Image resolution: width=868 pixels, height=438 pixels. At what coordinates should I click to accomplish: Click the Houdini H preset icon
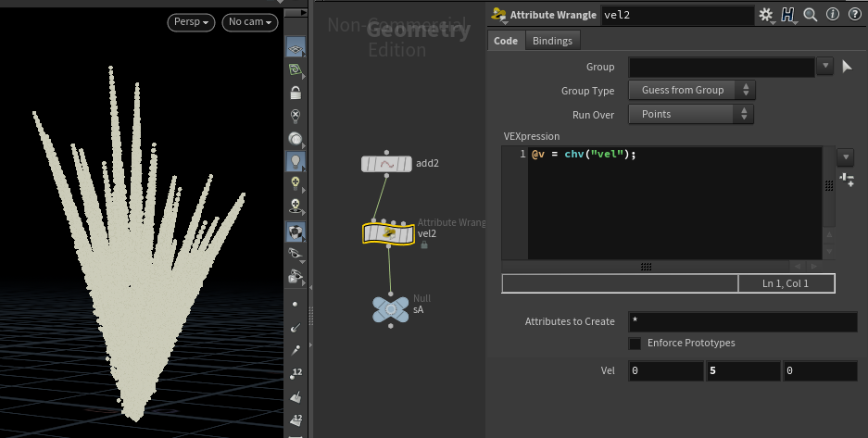[787, 15]
